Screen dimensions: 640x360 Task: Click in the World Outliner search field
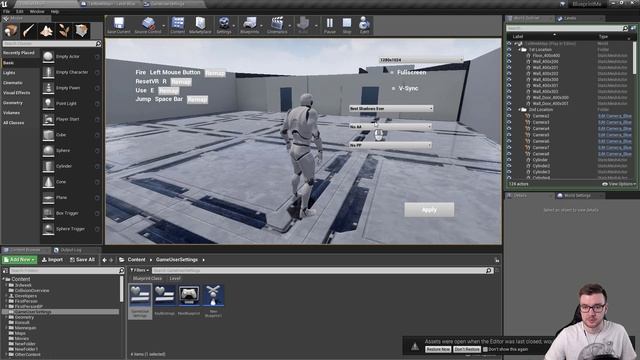[x=565, y=28]
